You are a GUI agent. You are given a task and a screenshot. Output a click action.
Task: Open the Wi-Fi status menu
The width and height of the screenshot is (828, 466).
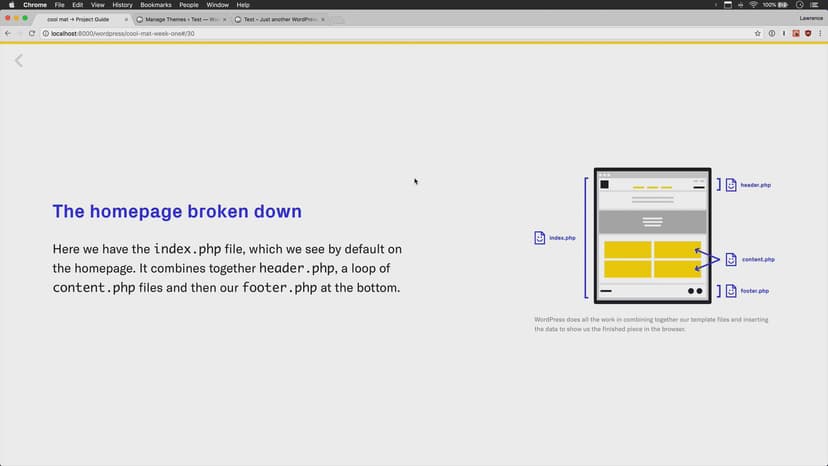(750, 5)
